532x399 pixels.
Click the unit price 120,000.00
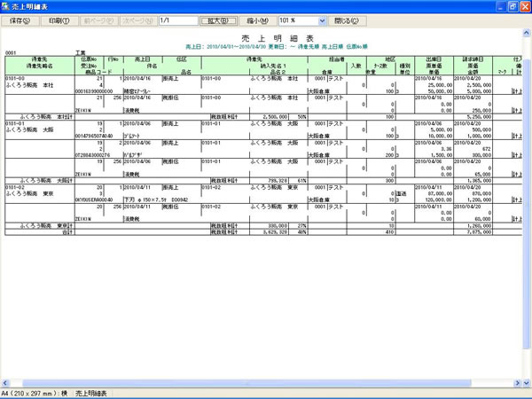pyautogui.click(x=439, y=199)
